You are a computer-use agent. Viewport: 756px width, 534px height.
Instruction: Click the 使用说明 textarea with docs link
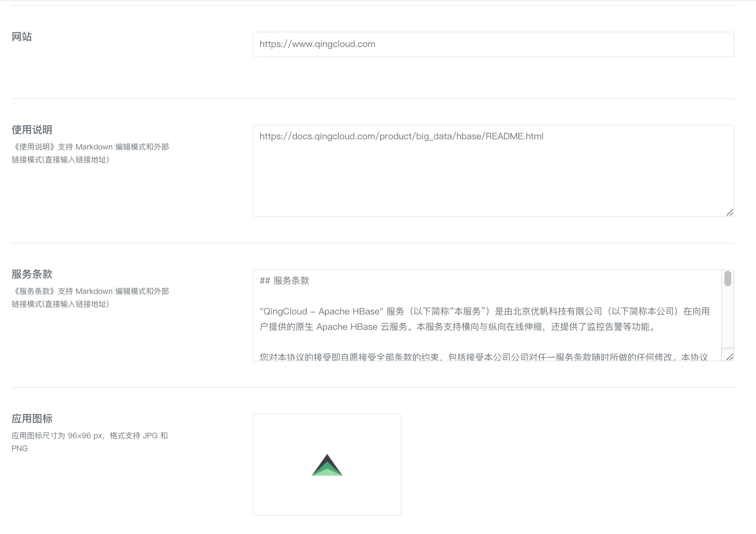tap(493, 171)
